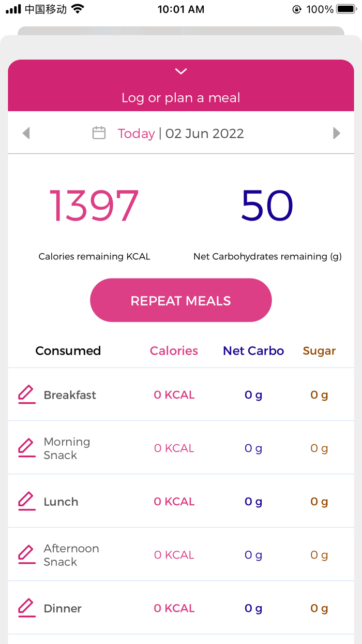Click the Consumed section header
The image size is (362, 644).
coord(68,350)
